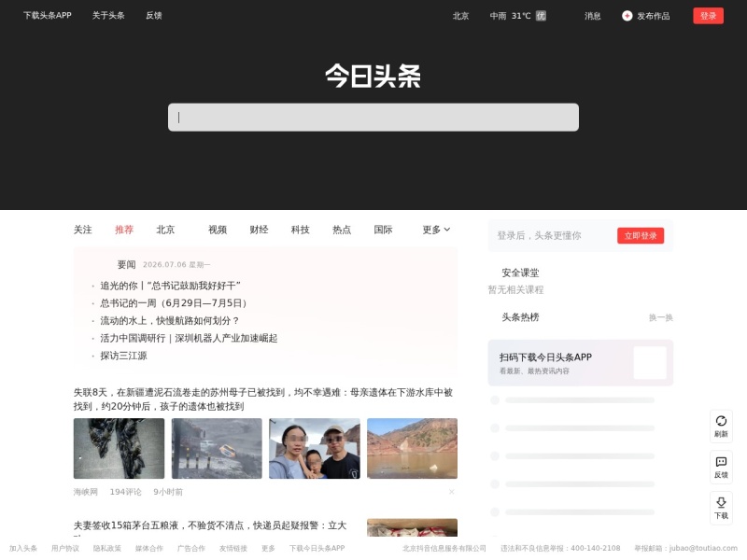Click into the main search box

(x=373, y=118)
